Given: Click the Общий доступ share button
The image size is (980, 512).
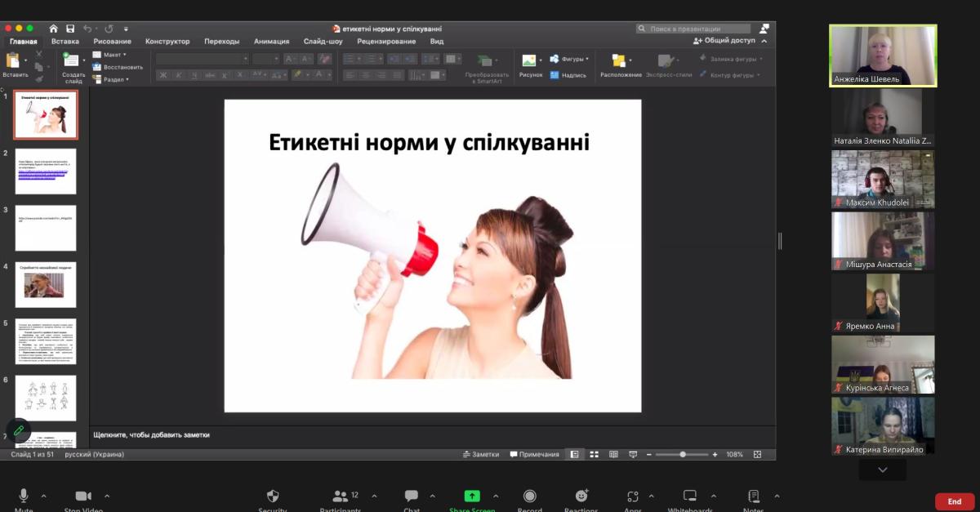Looking at the screenshot, I should [724, 40].
